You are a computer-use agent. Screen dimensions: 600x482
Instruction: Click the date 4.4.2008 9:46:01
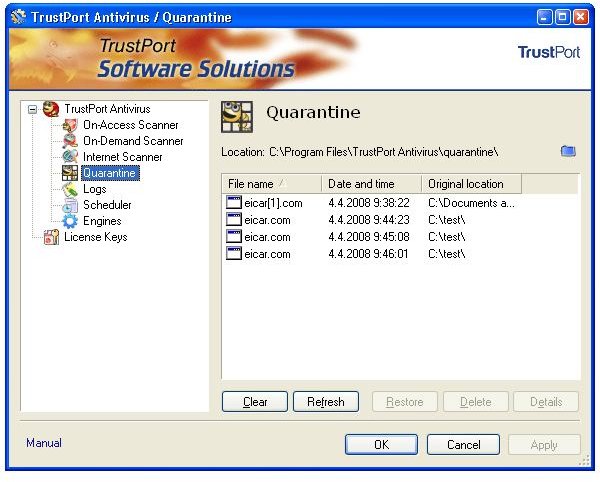click(x=368, y=254)
